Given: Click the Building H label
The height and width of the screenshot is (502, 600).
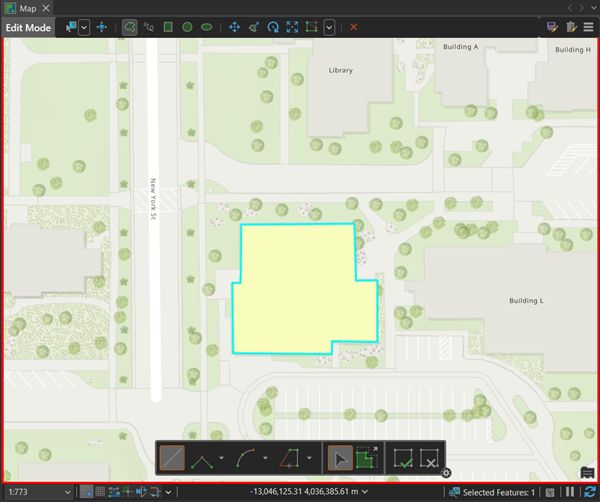Looking at the screenshot, I should click(573, 50).
